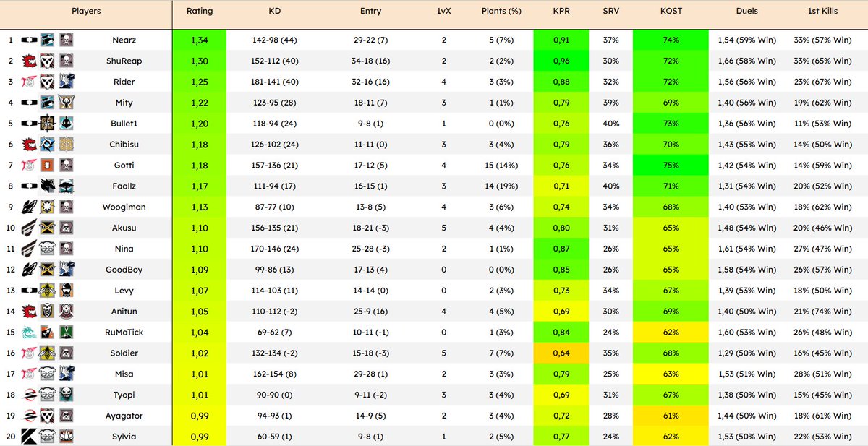This screenshot has width=868, height=446.
Task: Select the yellow burst operator icon in Woogiman's row
Action: [x=48, y=207]
